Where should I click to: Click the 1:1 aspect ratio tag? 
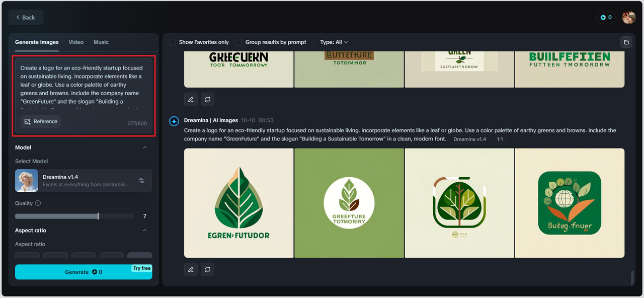coord(500,139)
